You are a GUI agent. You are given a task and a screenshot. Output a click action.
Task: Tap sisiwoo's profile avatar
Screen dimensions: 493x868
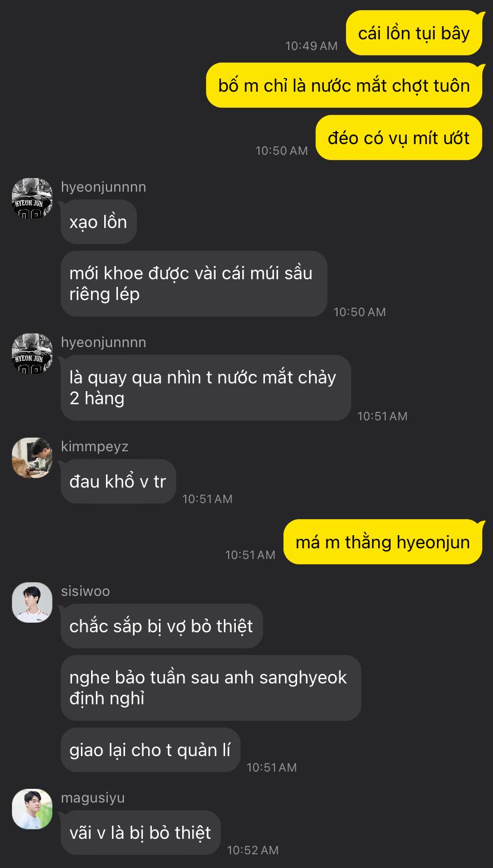click(32, 602)
